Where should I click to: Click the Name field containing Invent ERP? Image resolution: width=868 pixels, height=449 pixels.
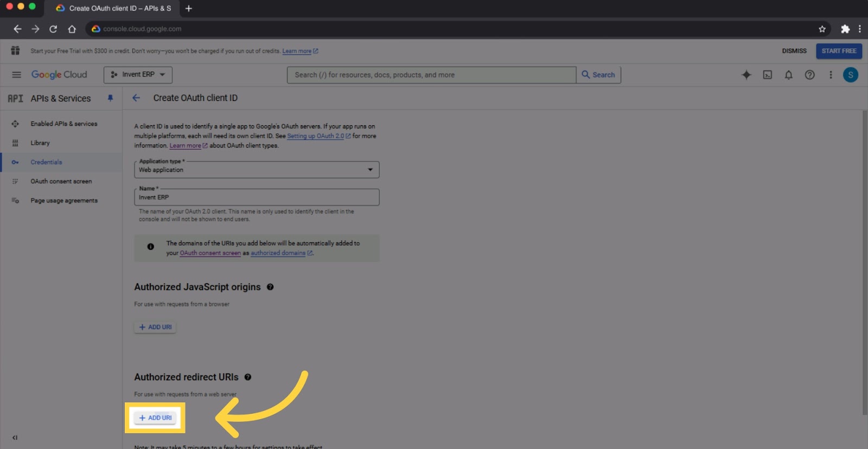(257, 197)
